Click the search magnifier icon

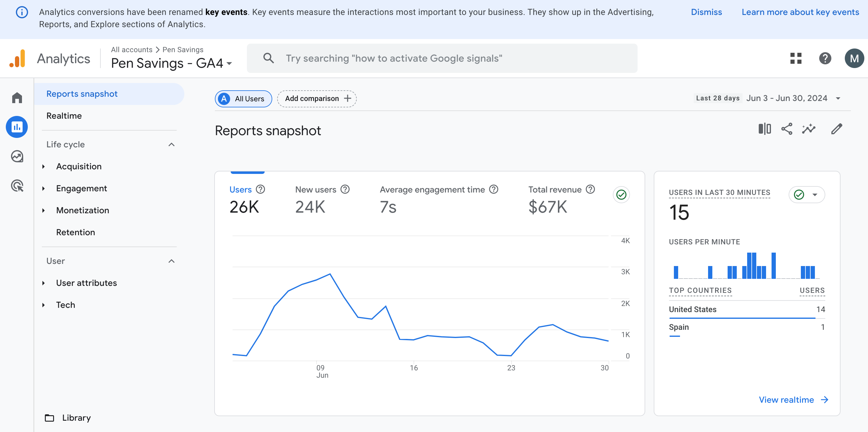click(268, 58)
